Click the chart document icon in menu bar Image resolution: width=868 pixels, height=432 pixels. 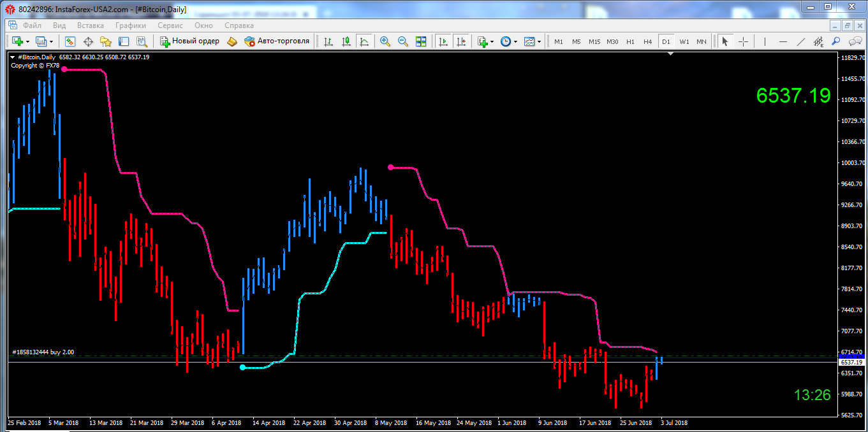(x=12, y=25)
